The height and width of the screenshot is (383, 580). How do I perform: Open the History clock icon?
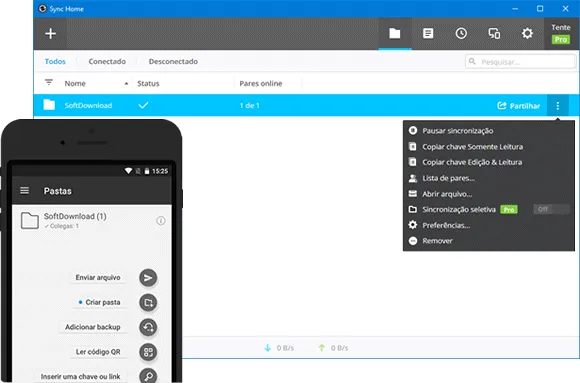tap(461, 34)
